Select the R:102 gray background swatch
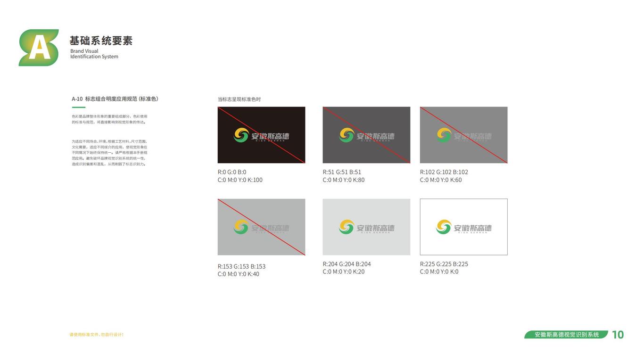The height and width of the screenshot is (362, 644). coord(464,135)
